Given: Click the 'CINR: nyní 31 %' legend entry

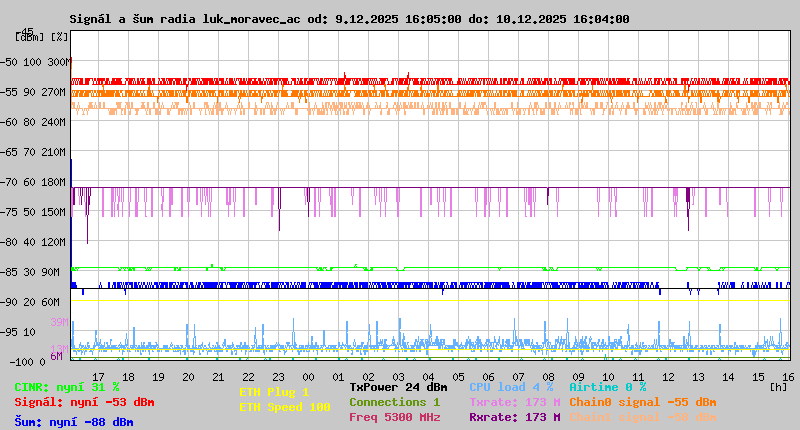Looking at the screenshot, I should coord(67,387).
